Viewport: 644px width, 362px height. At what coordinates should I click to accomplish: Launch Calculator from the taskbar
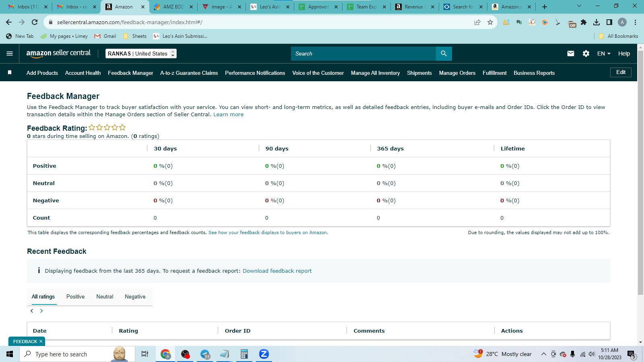pos(244,354)
